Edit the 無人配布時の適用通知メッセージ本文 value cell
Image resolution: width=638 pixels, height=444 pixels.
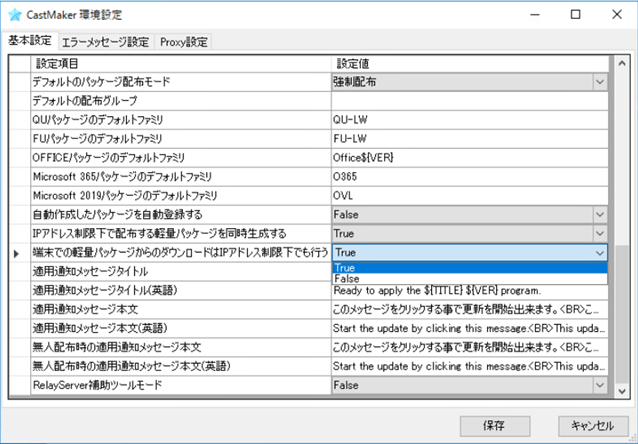470,347
